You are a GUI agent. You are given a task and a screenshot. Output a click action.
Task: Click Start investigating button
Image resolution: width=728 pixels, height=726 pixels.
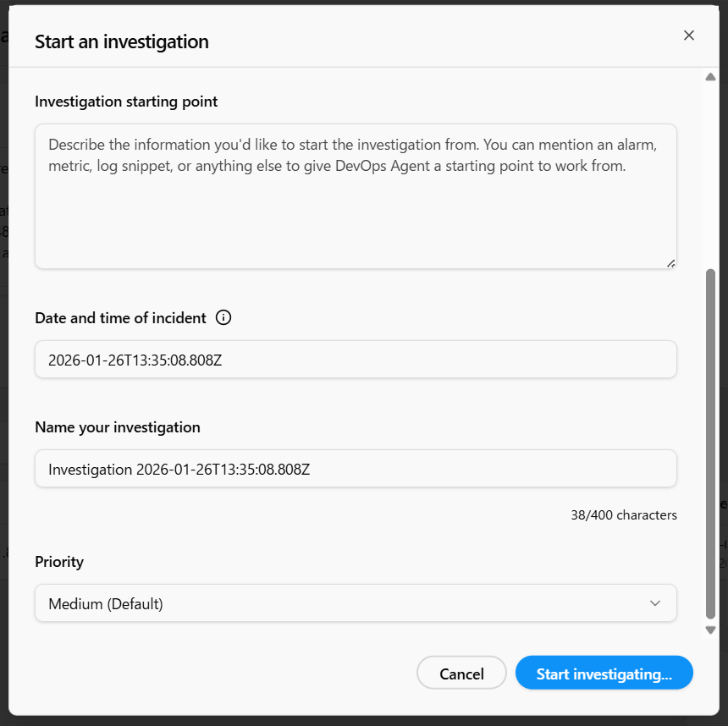pos(604,674)
